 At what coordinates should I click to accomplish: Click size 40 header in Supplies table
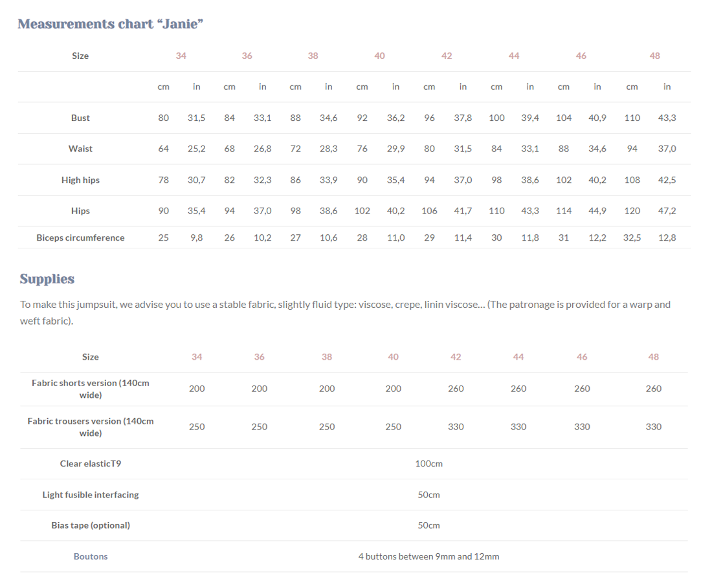pyautogui.click(x=393, y=357)
